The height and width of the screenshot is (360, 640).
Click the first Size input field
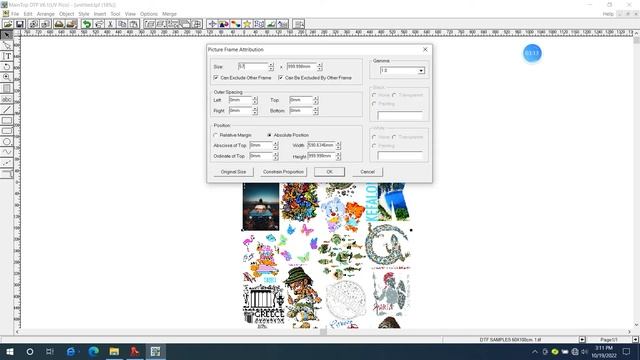253,67
